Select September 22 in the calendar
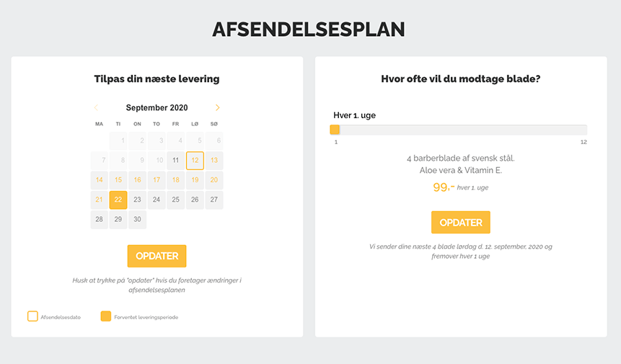Image resolution: width=621 pixels, height=364 pixels. (x=118, y=200)
